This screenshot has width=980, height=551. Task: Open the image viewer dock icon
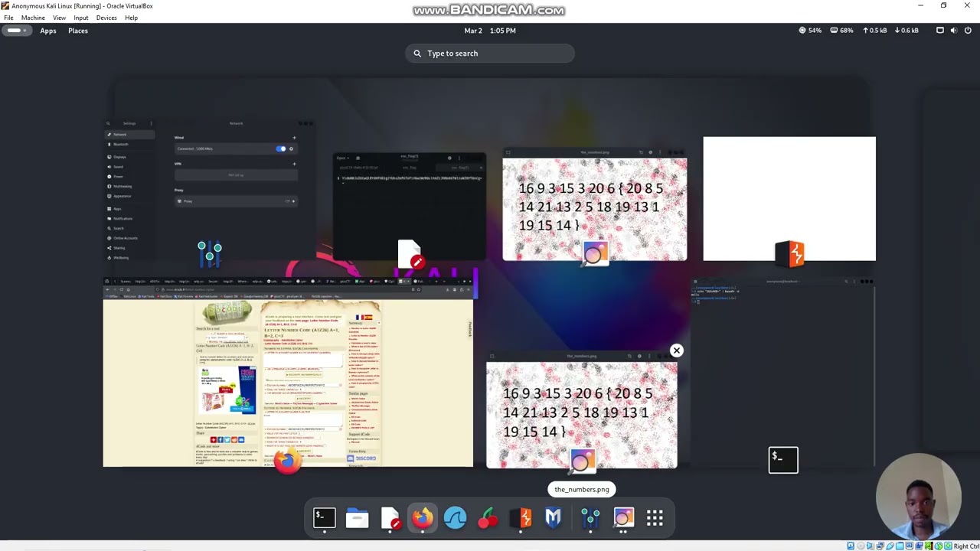pos(622,518)
